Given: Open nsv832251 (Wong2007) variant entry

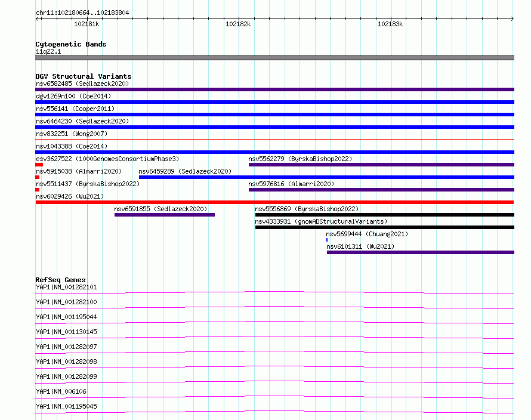Looking at the screenshot, I should (72, 134).
